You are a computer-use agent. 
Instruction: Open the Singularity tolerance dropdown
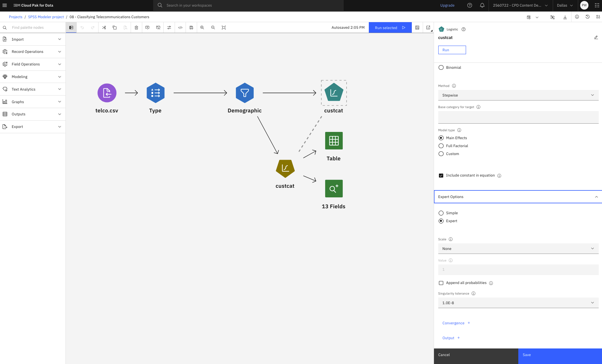(x=518, y=303)
